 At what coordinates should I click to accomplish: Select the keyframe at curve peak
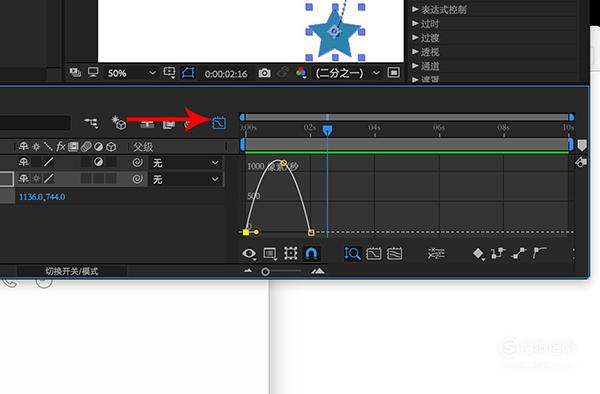coord(283,163)
